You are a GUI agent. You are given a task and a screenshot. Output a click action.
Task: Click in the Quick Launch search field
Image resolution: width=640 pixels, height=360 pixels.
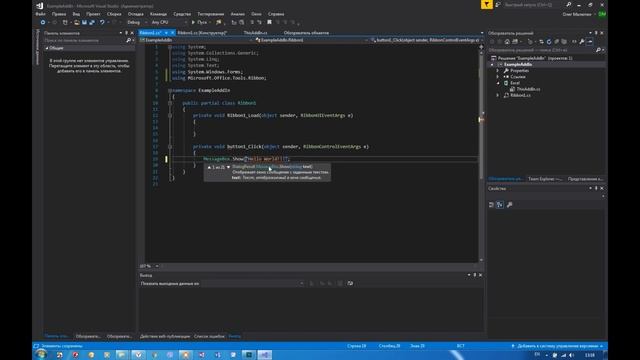click(x=534, y=4)
